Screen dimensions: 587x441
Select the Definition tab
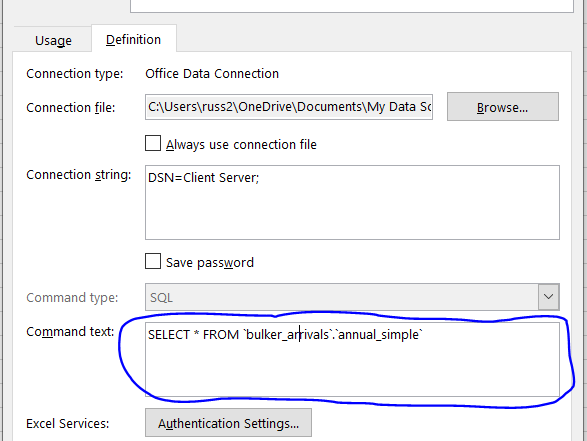(x=134, y=39)
